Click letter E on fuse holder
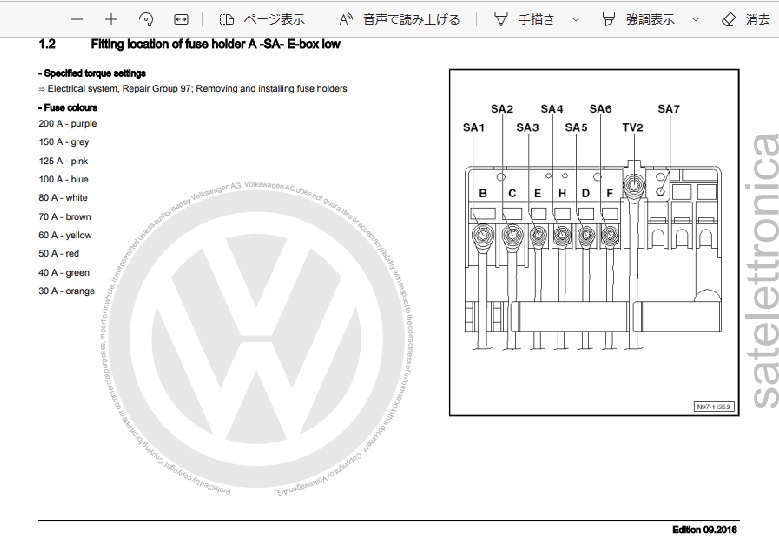 537,193
